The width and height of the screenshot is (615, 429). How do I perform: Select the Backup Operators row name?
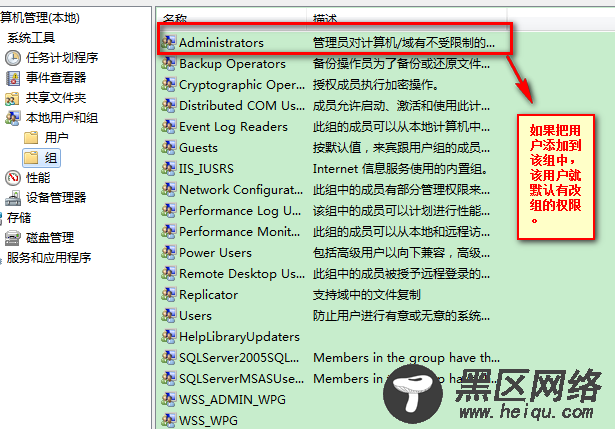233,64
